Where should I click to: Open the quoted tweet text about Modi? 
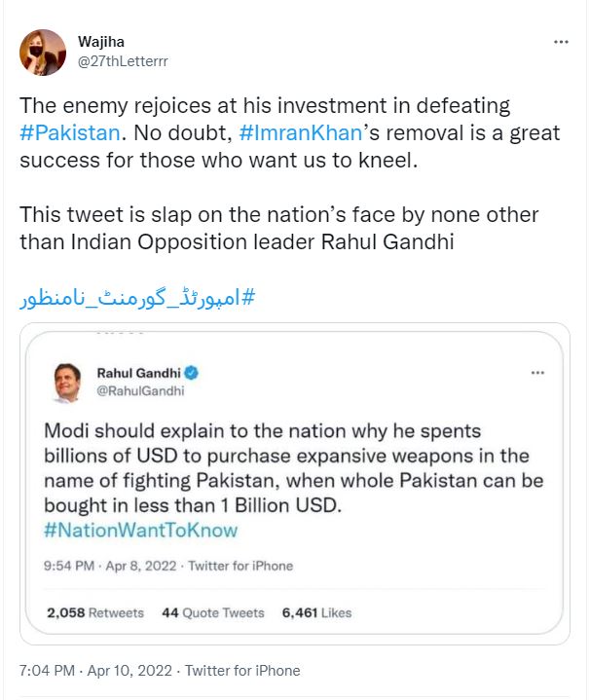292,468
